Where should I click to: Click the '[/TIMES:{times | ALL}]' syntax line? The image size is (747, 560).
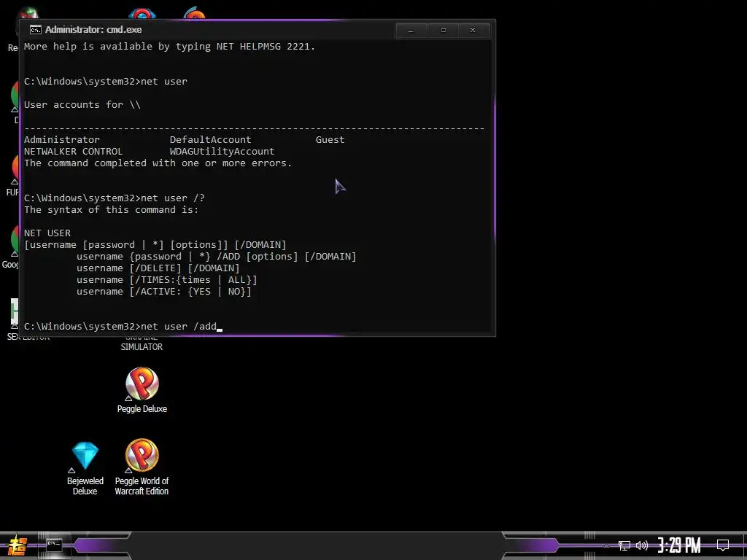click(x=167, y=280)
